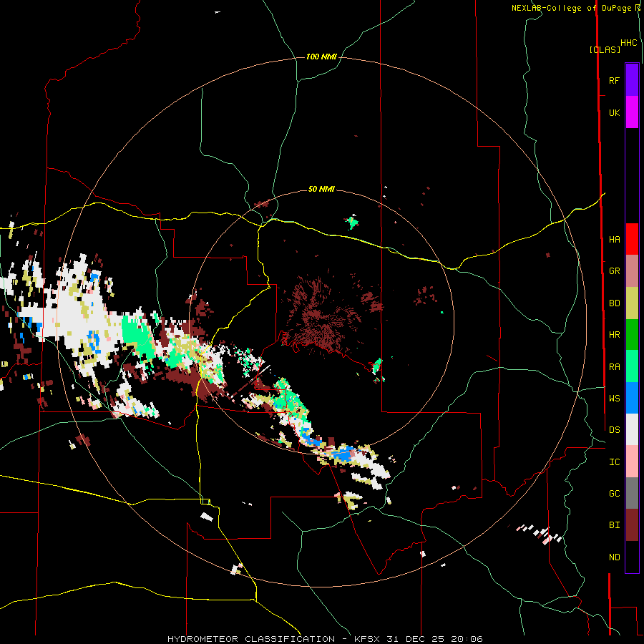Viewport: 644px width, 644px height.
Task: Click the "GR" legend label
Action: (614, 271)
